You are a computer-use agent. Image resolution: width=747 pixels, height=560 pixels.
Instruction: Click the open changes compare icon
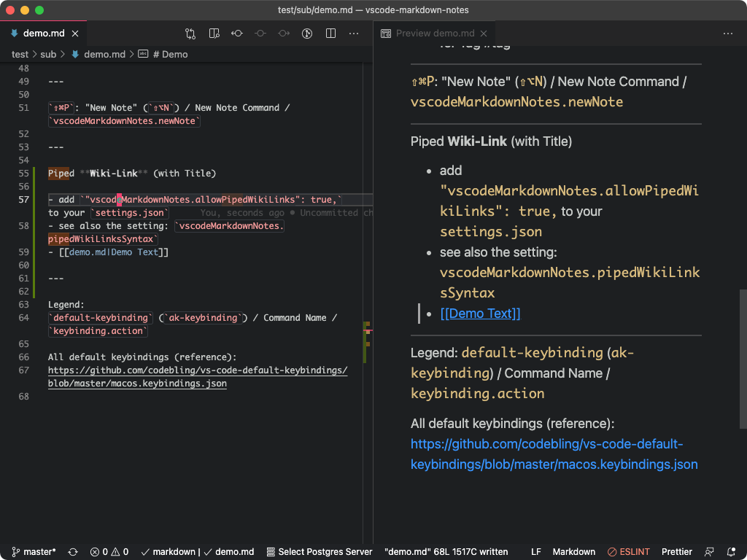point(190,34)
